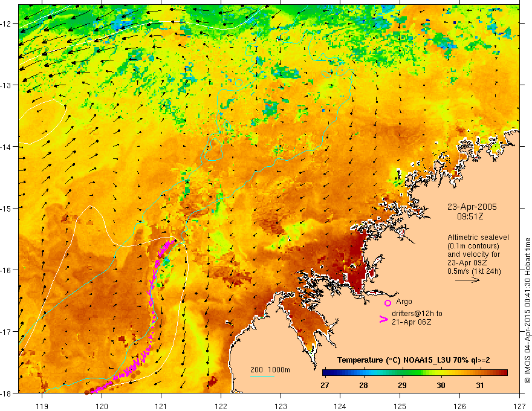Click the longitude label 120

point(102,406)
